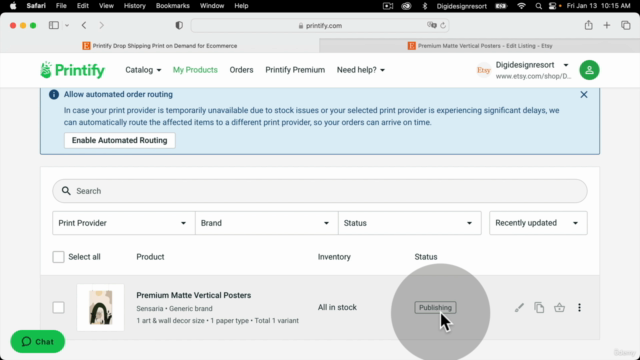The width and height of the screenshot is (640, 360).
Task: Open Control Center in menu bar
Action: 552,6
